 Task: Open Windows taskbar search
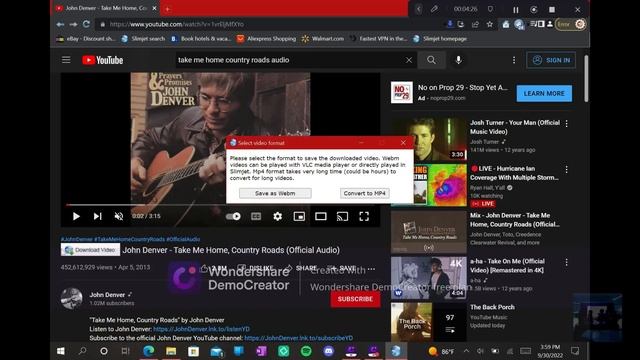click(x=82, y=351)
